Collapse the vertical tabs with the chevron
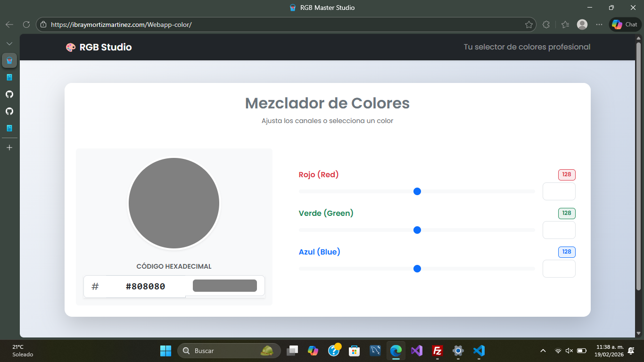 click(x=9, y=43)
